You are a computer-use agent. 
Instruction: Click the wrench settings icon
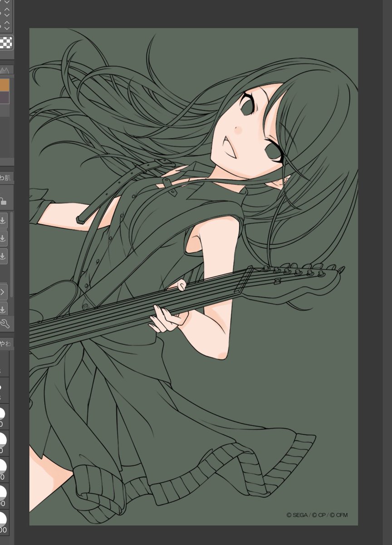5,323
